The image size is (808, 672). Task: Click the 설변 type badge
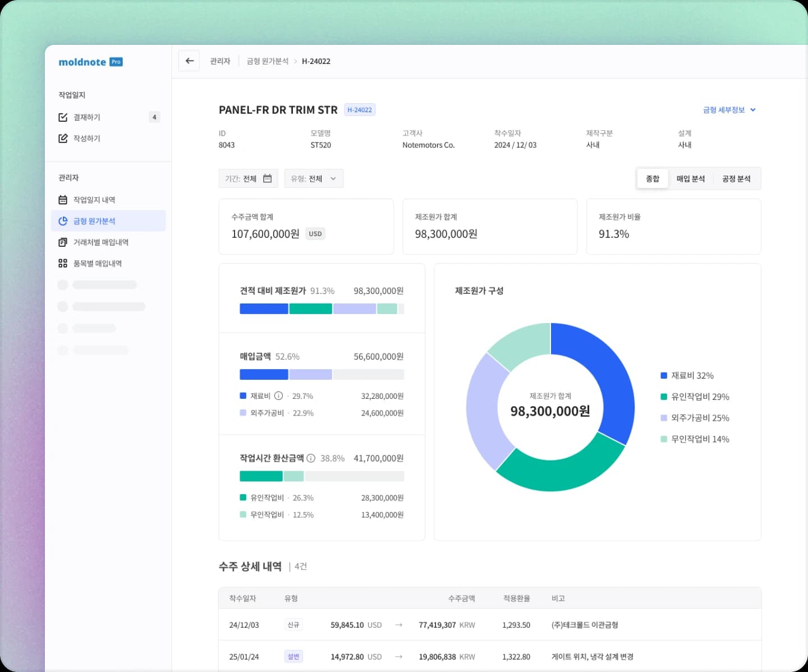pos(293,657)
